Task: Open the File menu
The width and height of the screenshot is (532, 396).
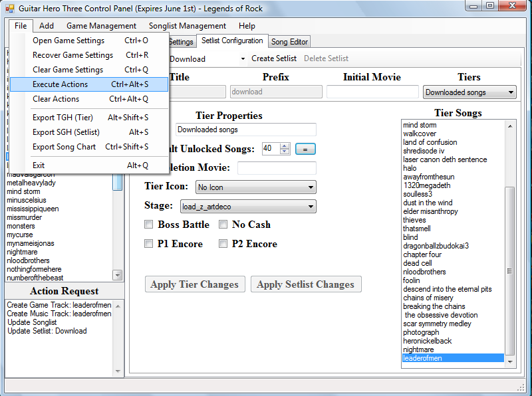Action: pos(21,26)
